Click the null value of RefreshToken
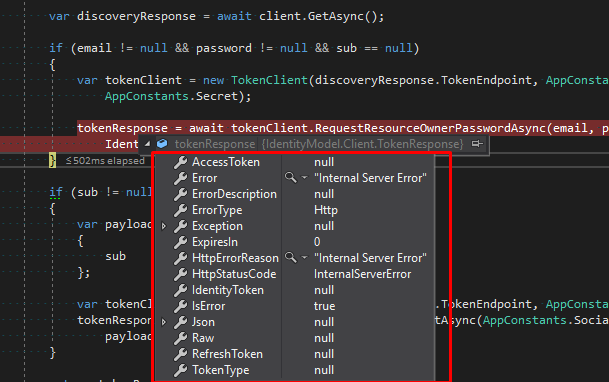 click(x=324, y=354)
